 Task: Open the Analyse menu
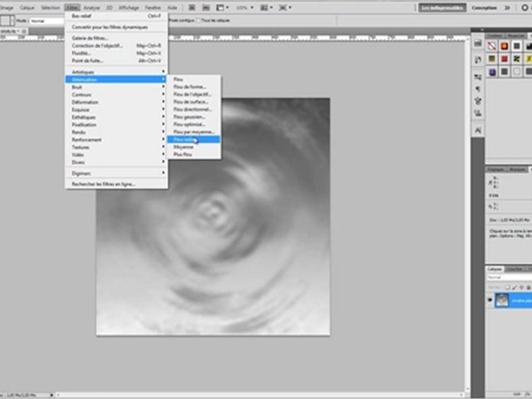point(91,7)
